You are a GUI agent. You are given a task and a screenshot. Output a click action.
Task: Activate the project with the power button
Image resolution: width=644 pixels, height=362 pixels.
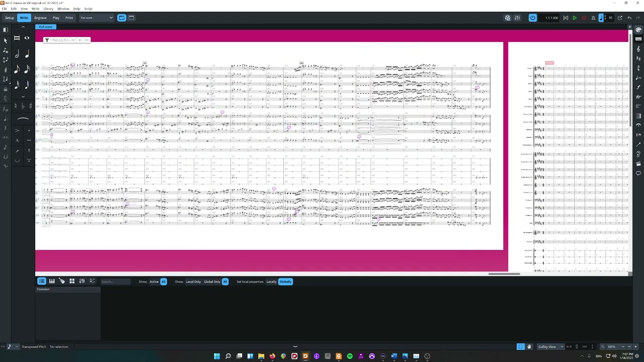(533, 18)
